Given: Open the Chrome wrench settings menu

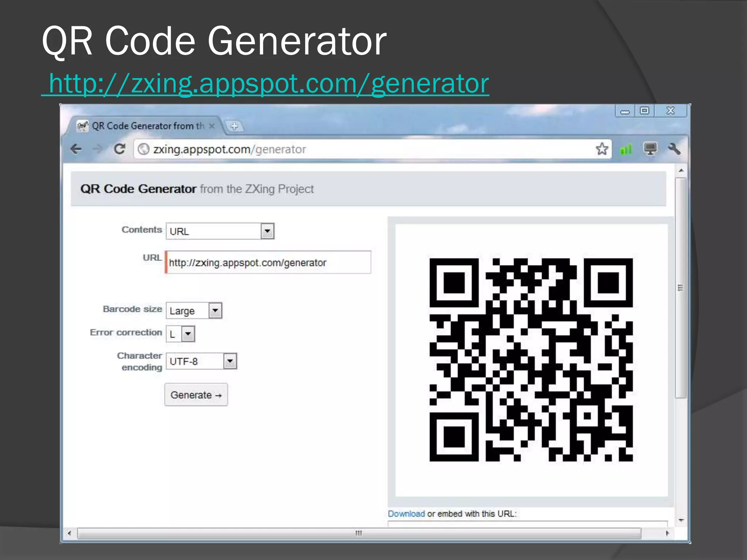Looking at the screenshot, I should pos(674,149).
